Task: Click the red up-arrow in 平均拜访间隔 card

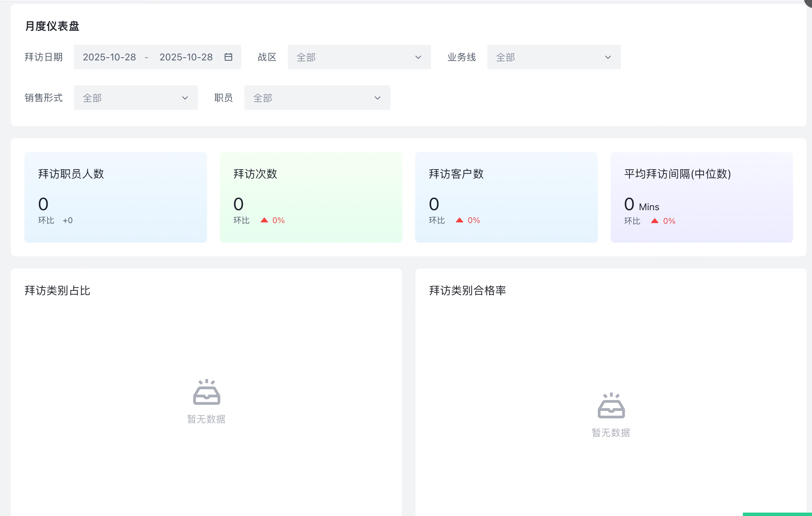Action: (654, 221)
